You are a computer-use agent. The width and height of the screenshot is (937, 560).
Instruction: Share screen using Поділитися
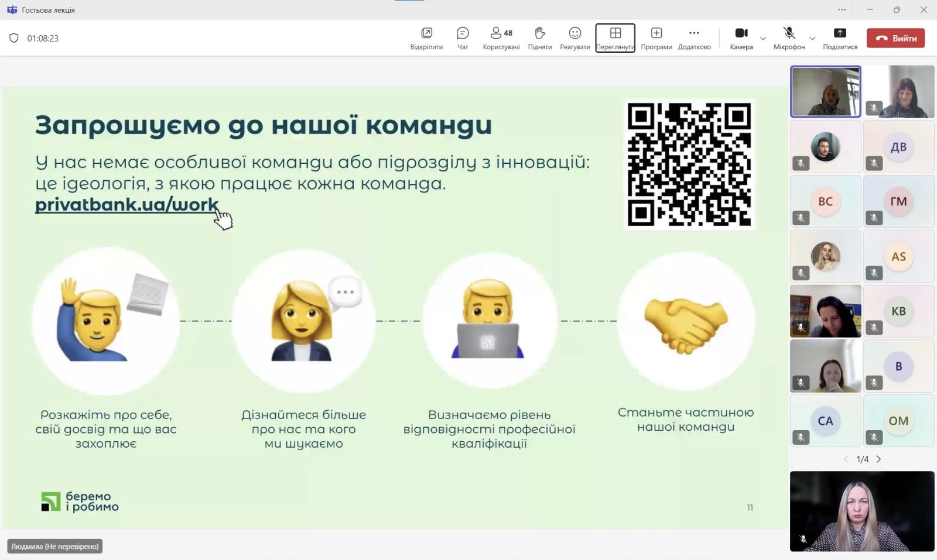(x=840, y=38)
